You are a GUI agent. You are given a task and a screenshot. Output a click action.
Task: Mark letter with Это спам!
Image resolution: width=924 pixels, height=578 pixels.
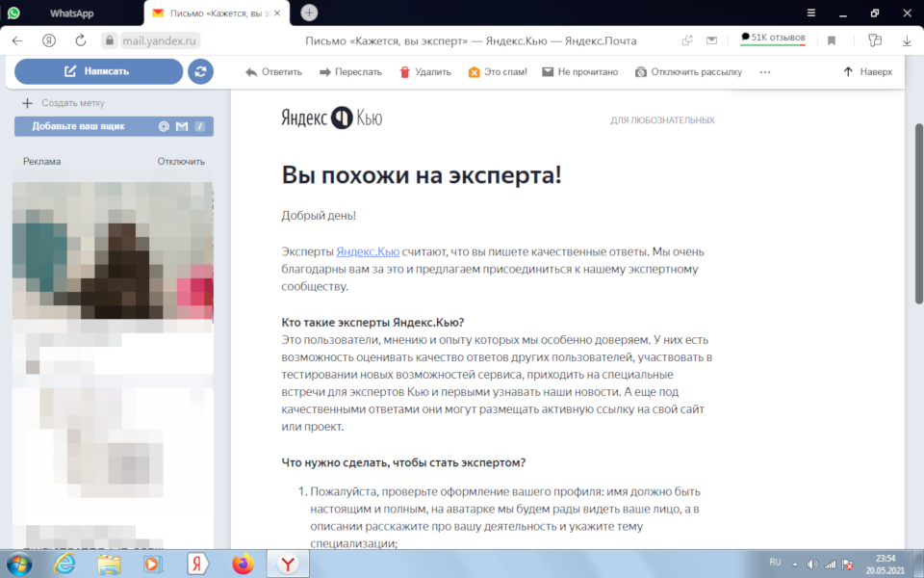coord(498,72)
